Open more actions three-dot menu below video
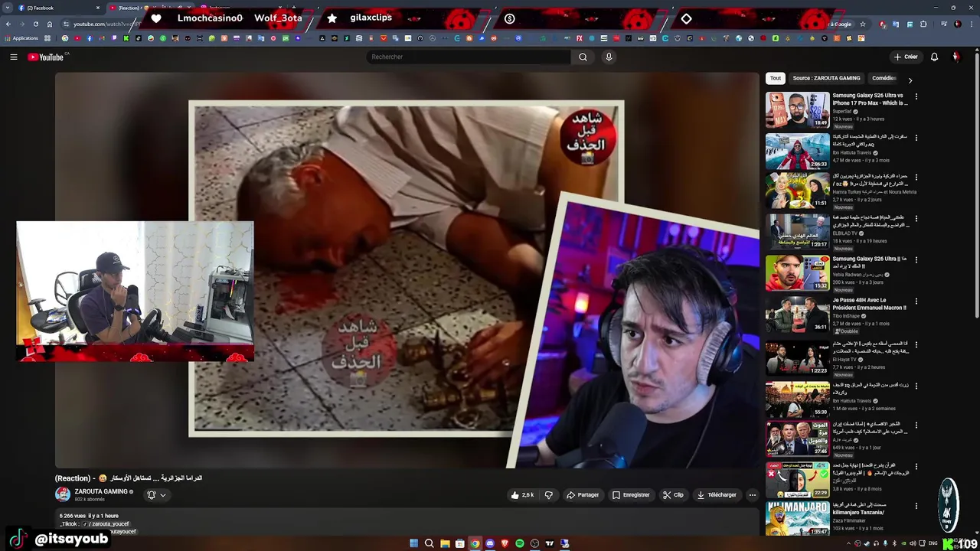This screenshot has width=980, height=551. point(752,495)
